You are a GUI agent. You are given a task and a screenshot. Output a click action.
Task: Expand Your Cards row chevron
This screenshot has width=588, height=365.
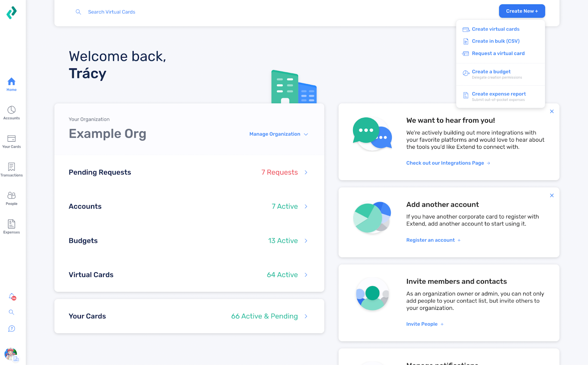(306, 316)
